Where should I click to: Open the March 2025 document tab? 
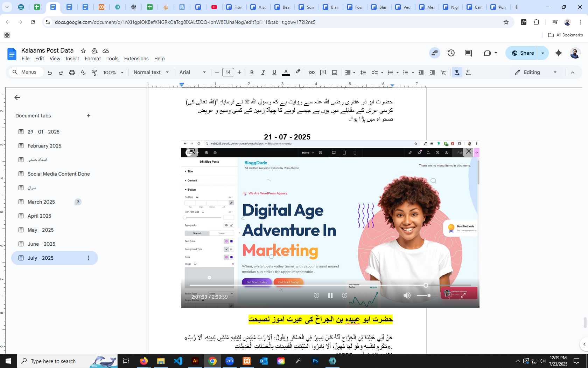pyautogui.click(x=55, y=202)
